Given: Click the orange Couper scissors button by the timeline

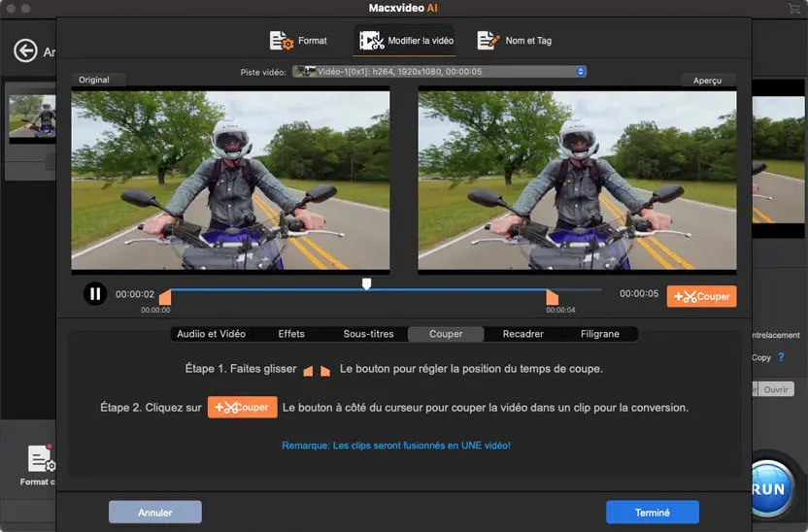Looking at the screenshot, I should [701, 296].
